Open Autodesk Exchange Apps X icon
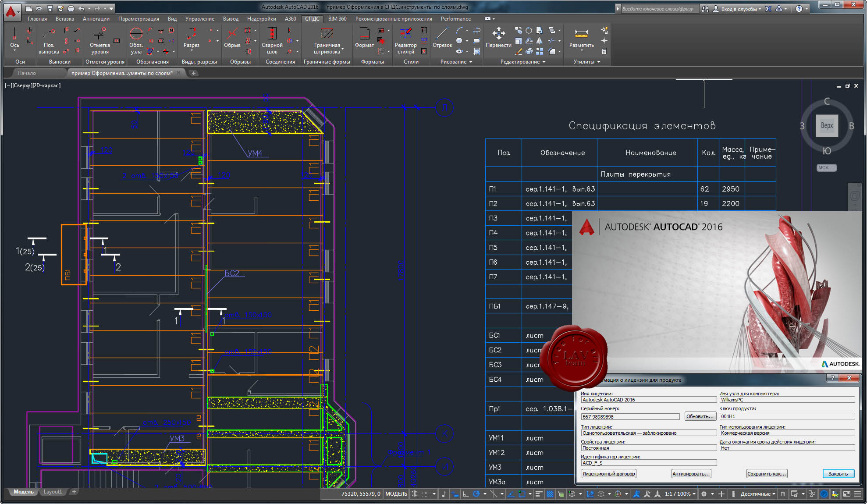The image size is (867, 504). 768,8
